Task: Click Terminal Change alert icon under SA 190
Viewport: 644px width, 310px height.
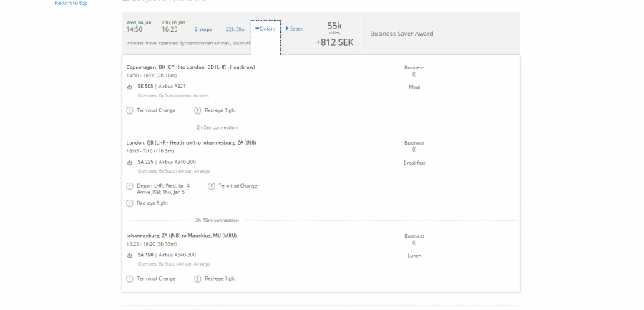Action: tap(130, 278)
